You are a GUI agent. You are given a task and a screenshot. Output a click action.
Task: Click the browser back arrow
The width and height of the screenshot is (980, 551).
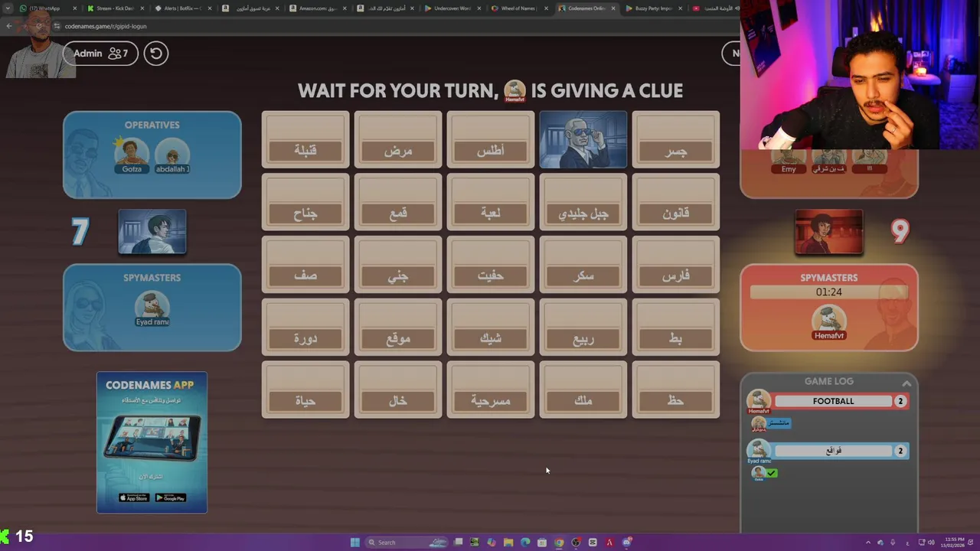pyautogui.click(x=9, y=26)
